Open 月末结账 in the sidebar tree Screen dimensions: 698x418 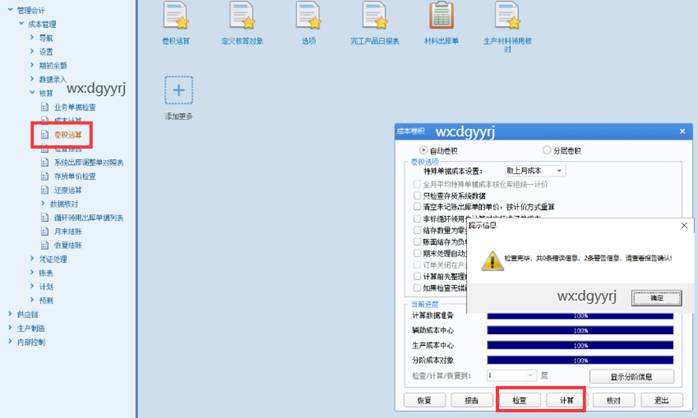(67, 230)
